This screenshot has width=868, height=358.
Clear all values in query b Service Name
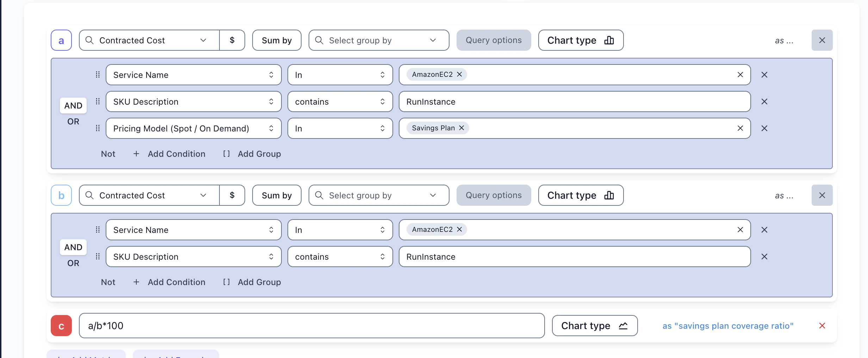click(x=740, y=230)
